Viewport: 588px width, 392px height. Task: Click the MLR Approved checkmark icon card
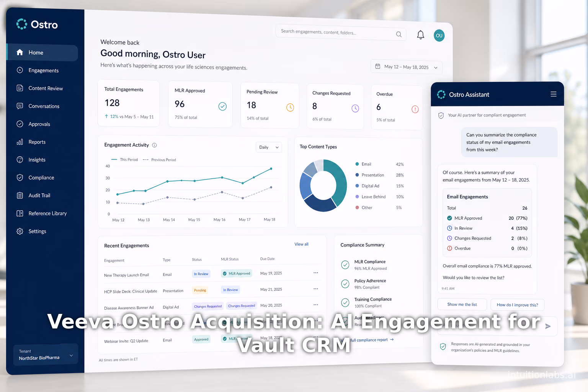coord(222,106)
